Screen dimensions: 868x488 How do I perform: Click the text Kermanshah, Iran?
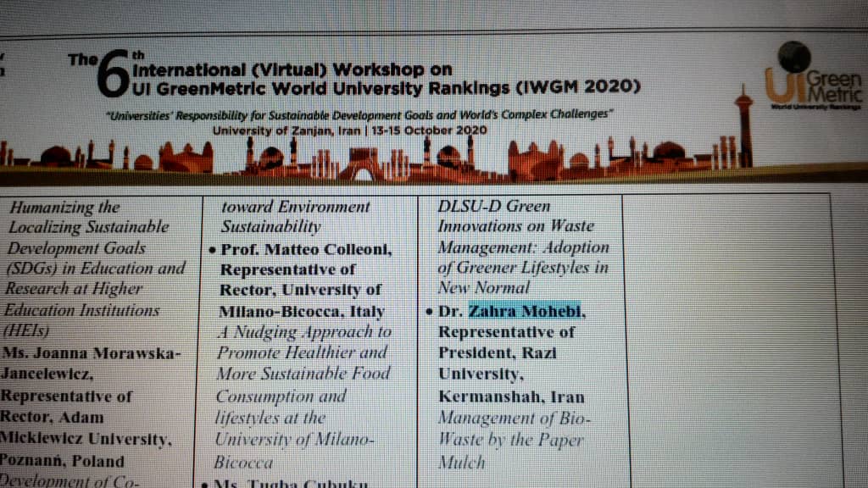point(511,396)
